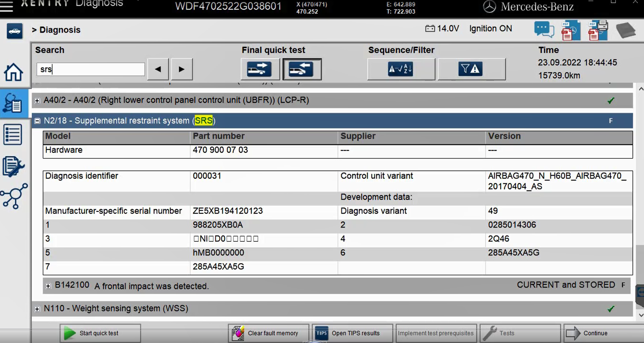Click the value 988205XB0A
This screenshot has height=343, width=644.
click(x=218, y=225)
